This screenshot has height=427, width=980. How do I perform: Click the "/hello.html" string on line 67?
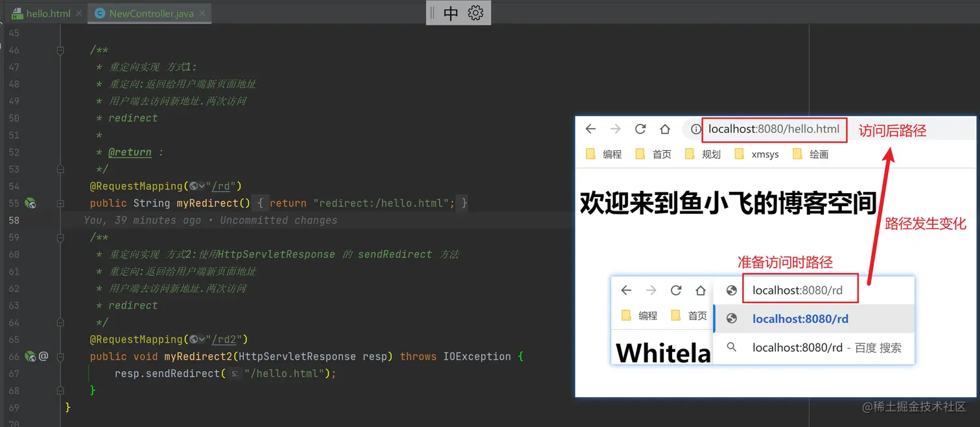(x=285, y=374)
